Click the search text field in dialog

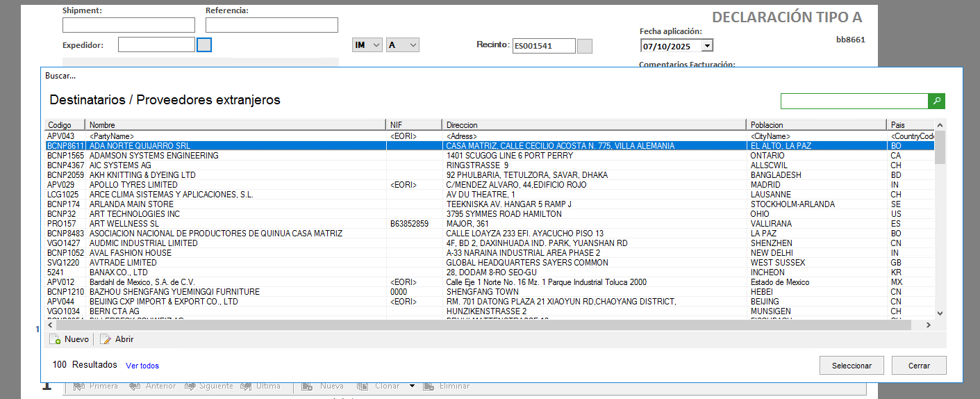tap(854, 101)
